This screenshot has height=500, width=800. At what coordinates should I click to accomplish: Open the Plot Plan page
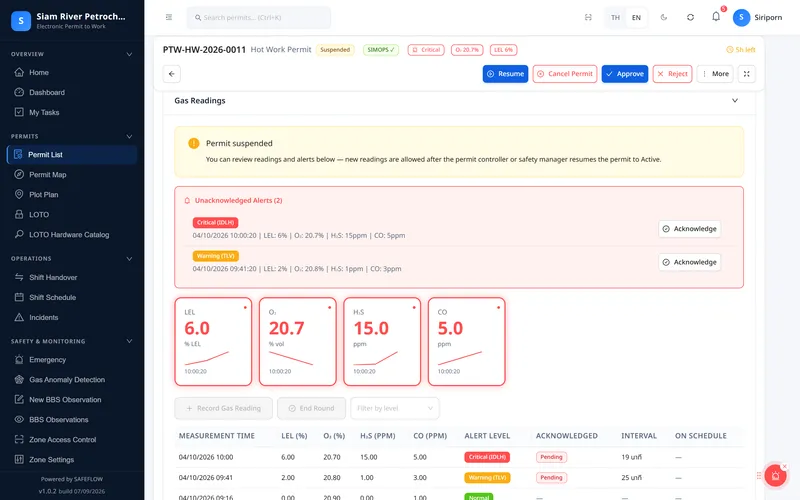pyautogui.click(x=71, y=194)
